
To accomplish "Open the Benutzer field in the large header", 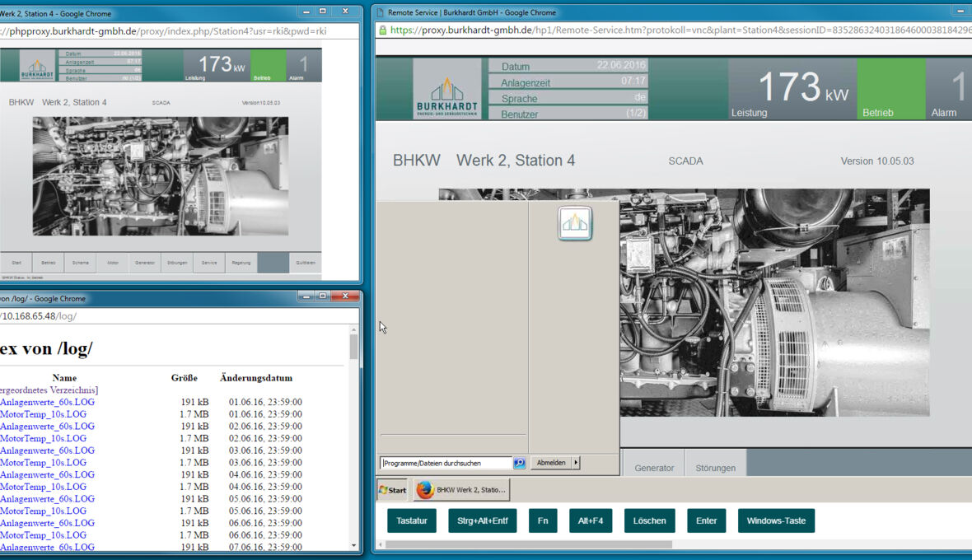I will click(x=568, y=114).
